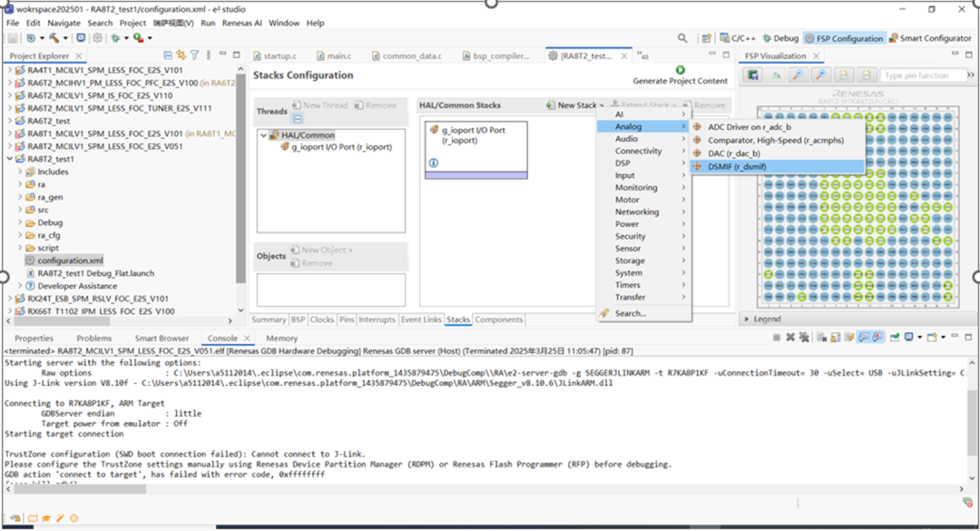Click Remove Launch X icon in Console toolbar

[x=790, y=338]
